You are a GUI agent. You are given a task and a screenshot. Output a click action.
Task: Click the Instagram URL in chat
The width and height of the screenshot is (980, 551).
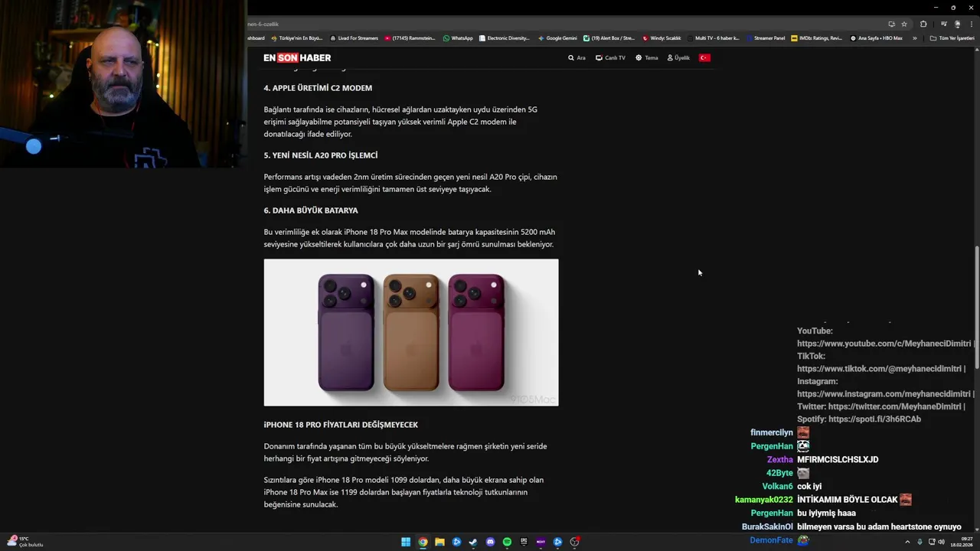[x=884, y=394]
